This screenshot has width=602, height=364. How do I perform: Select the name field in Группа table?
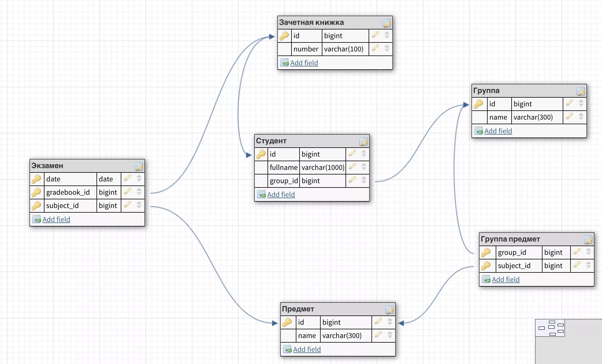499,117
